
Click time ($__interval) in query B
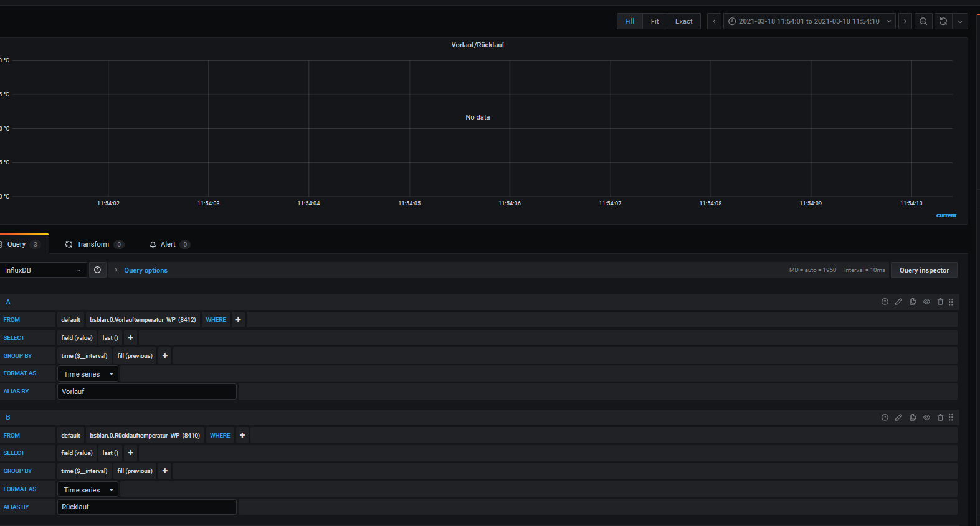tap(84, 471)
